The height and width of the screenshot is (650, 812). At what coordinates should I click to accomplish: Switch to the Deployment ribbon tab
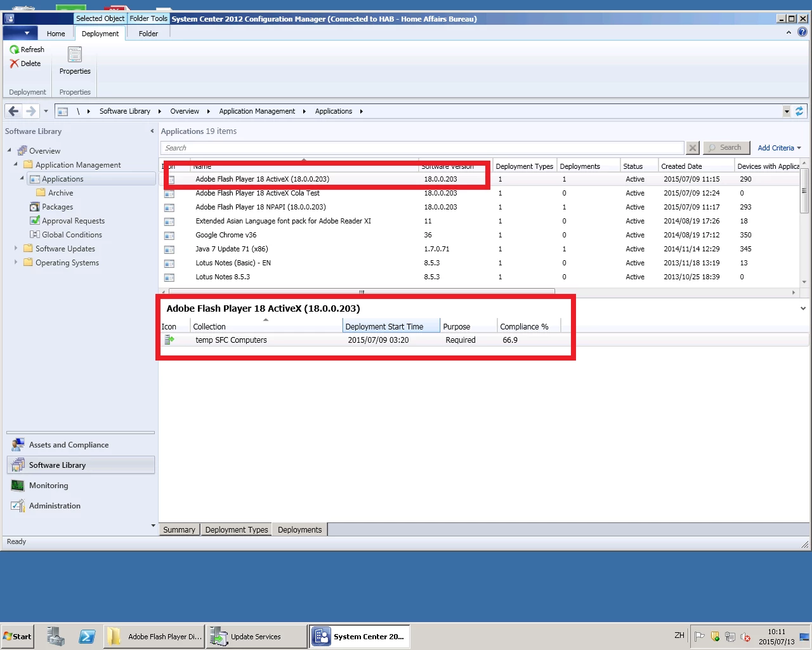(x=100, y=34)
